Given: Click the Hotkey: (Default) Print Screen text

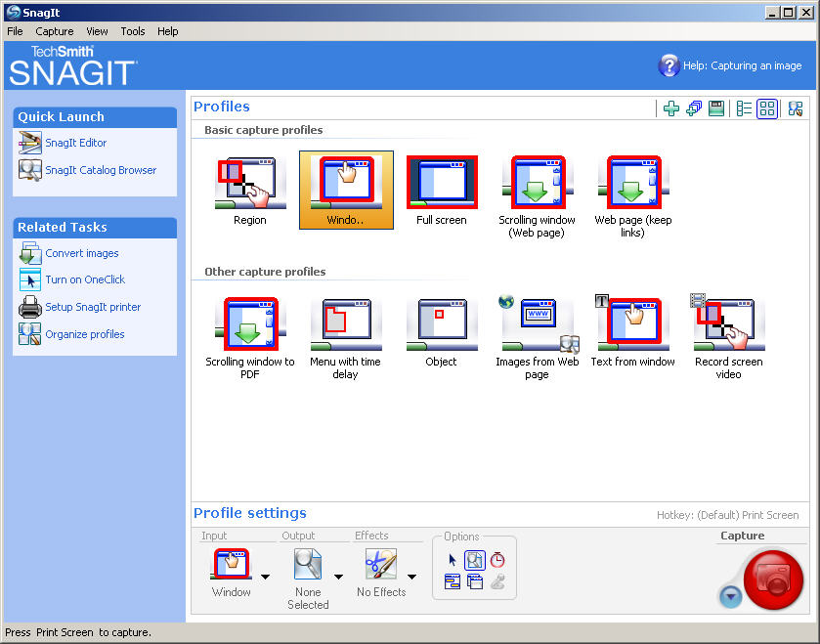Looking at the screenshot, I should (x=728, y=515).
